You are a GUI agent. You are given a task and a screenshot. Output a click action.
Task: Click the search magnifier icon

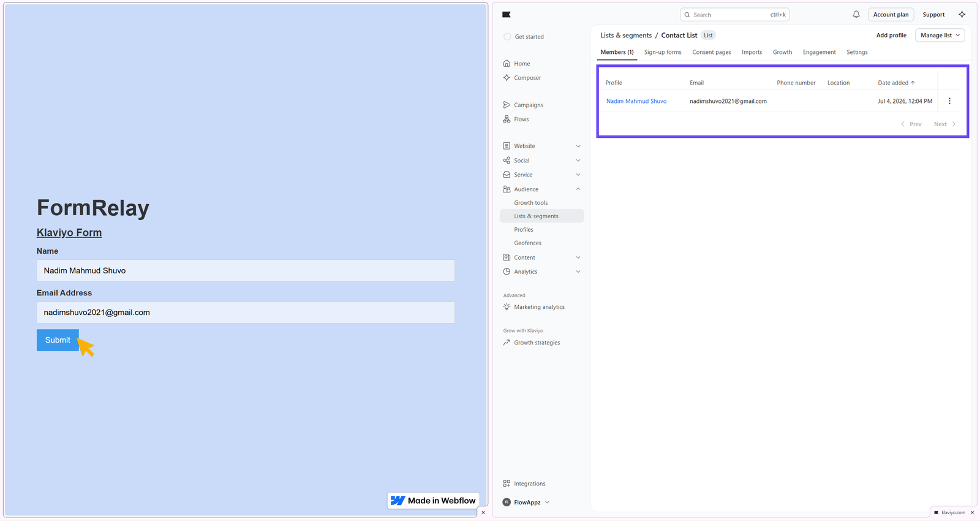pos(687,15)
